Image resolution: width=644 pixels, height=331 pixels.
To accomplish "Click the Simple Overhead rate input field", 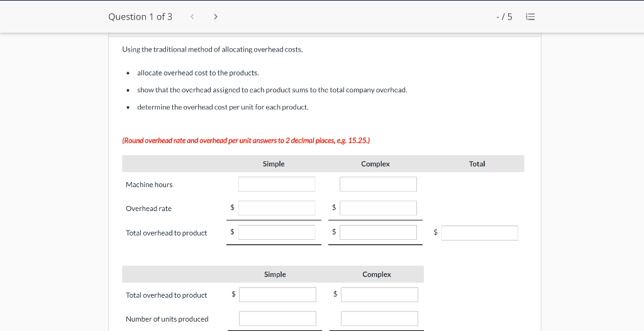I will [x=277, y=208].
